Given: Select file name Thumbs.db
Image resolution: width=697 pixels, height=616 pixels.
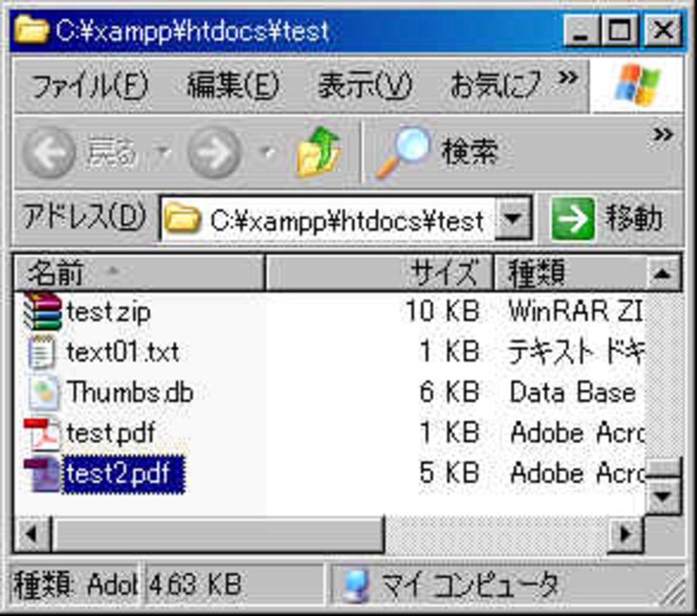Looking at the screenshot, I should [x=130, y=392].
